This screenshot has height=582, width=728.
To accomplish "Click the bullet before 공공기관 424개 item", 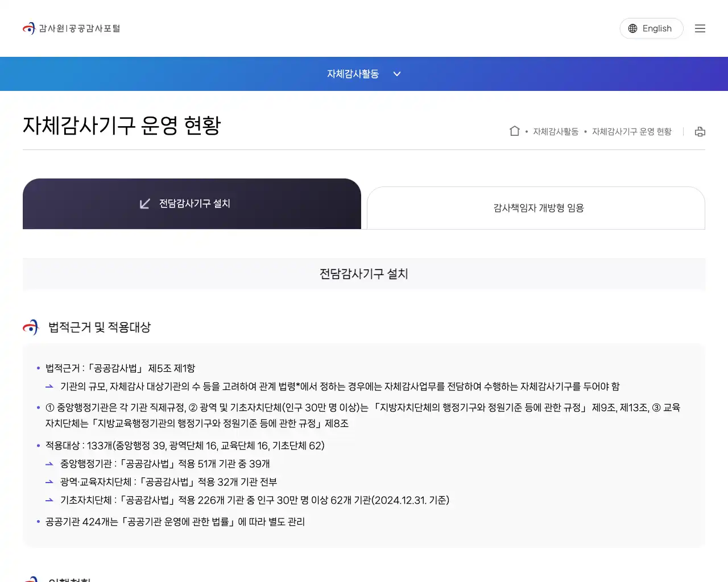I will (38, 522).
